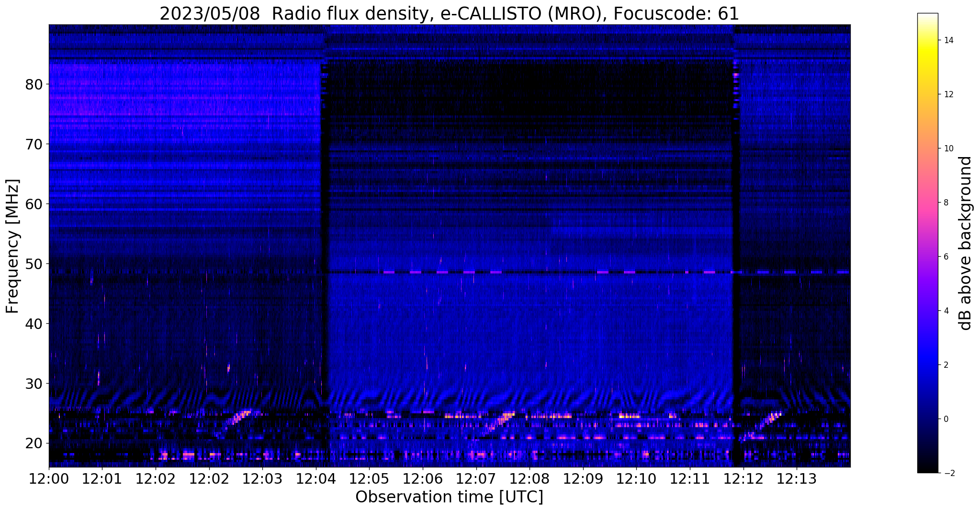
Task: Select the 12:11 time tick label
Action: tap(690, 478)
